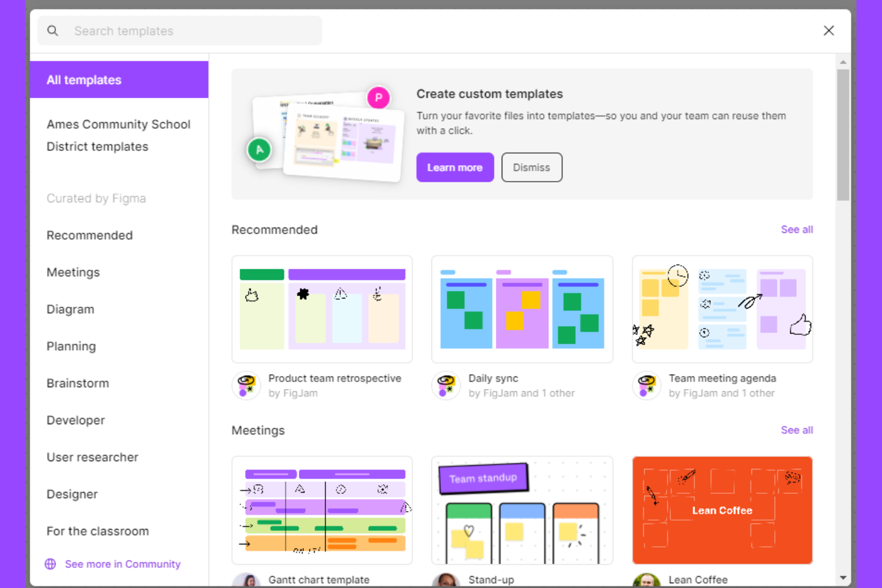Open the Brainstorm category
Viewport: 882px width, 588px height.
pos(77,383)
